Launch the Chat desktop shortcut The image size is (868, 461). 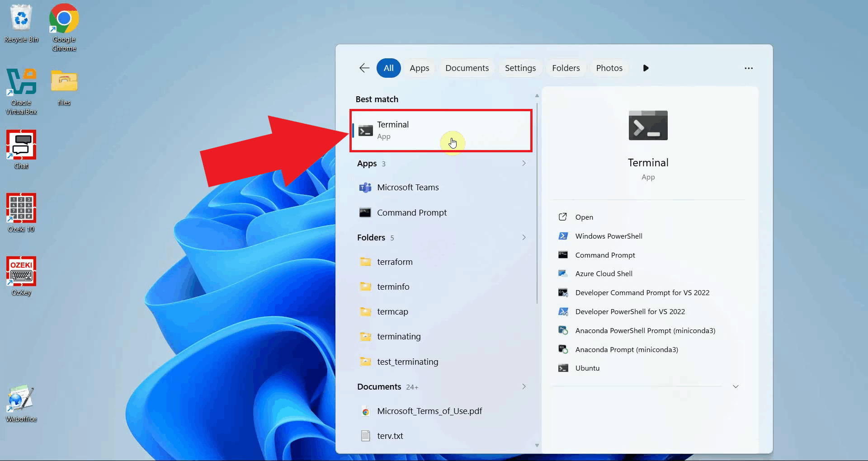point(21,150)
